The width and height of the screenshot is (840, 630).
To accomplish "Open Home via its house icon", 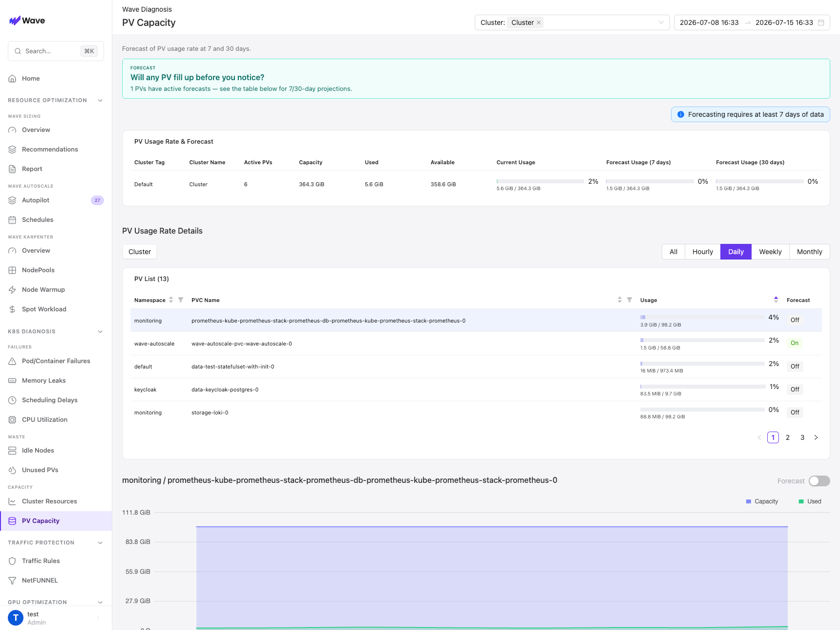I will [x=12, y=79].
